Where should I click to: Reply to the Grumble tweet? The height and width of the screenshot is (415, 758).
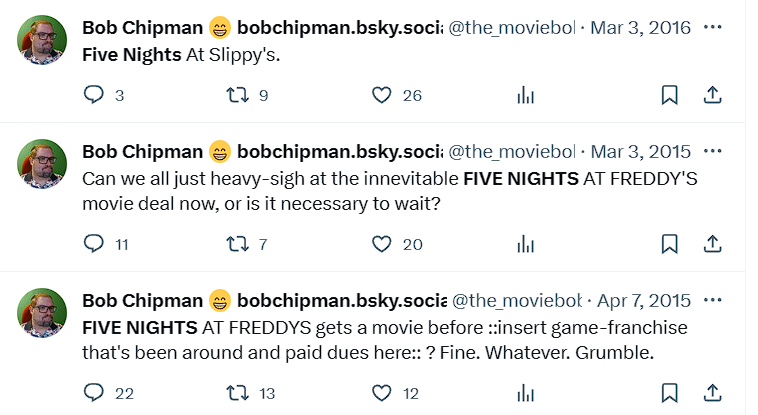click(x=93, y=392)
